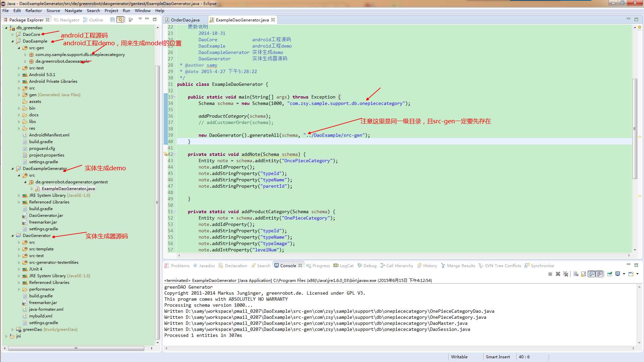Viewport: 644px width, 362px height.
Task: Expand the DaoCore project node
Action: pos(12,35)
